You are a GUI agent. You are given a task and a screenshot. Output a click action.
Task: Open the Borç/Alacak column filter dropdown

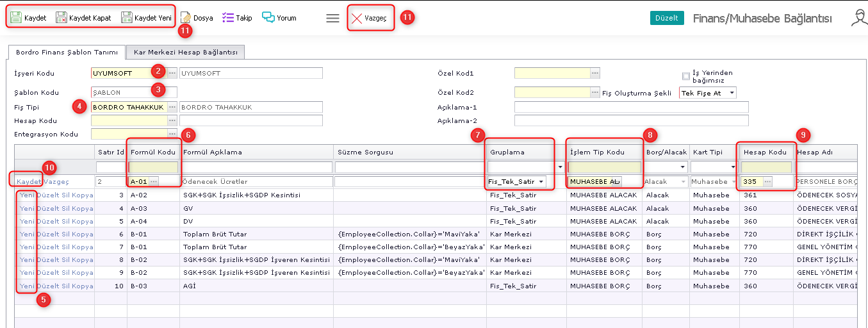pos(684,167)
